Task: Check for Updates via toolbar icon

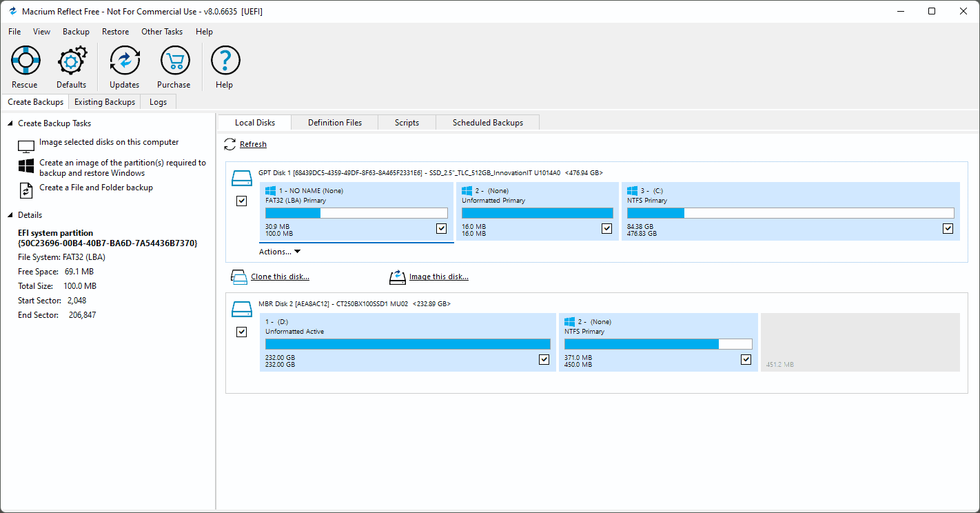Action: 125,61
